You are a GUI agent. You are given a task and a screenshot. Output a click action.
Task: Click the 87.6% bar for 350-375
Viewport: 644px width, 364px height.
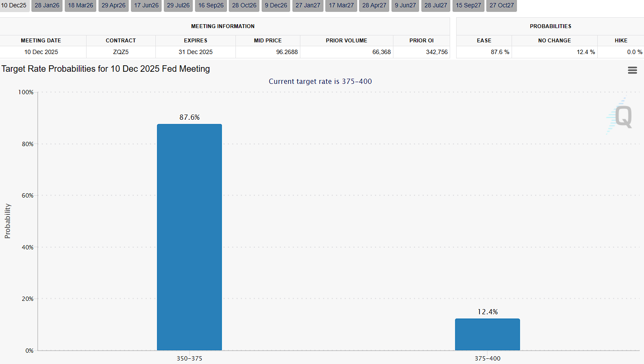[x=190, y=237]
